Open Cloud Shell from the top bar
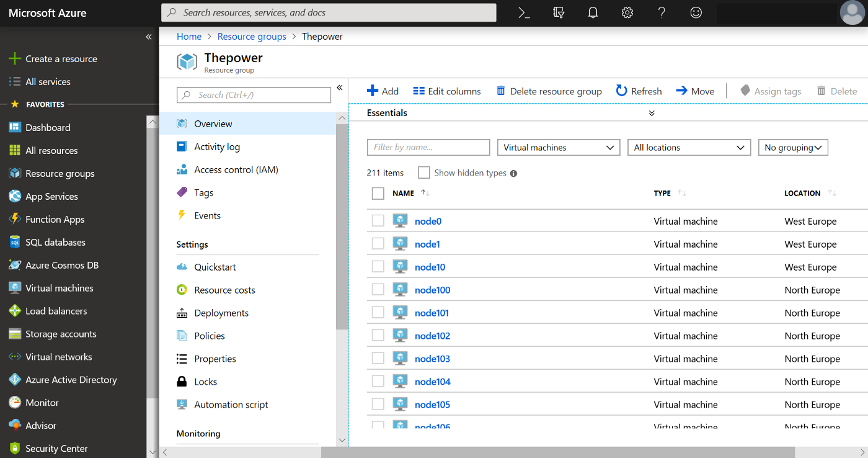Viewport: 868px width, 458px height. coord(525,12)
